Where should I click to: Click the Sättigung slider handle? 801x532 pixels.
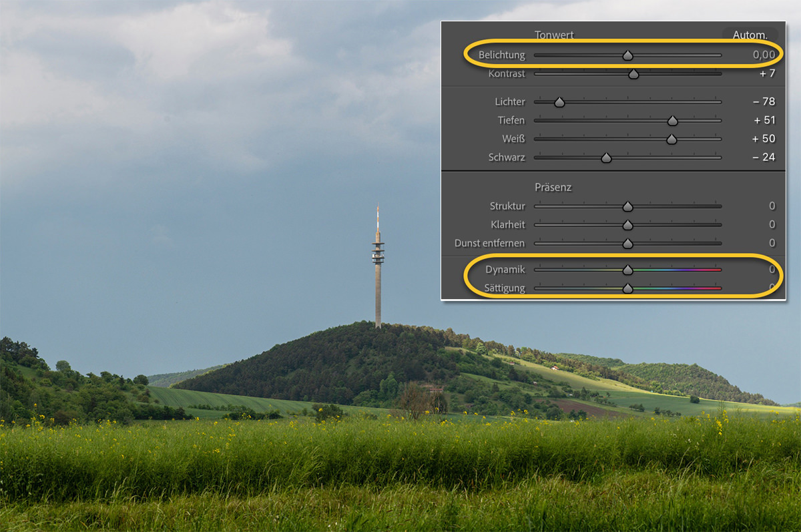[x=627, y=290]
